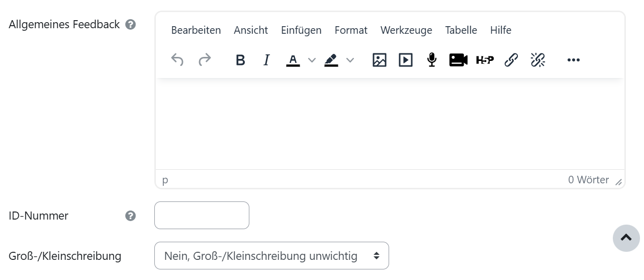Click the ID-Nummer input field
Image resolution: width=644 pixels, height=280 pixels.
(202, 216)
